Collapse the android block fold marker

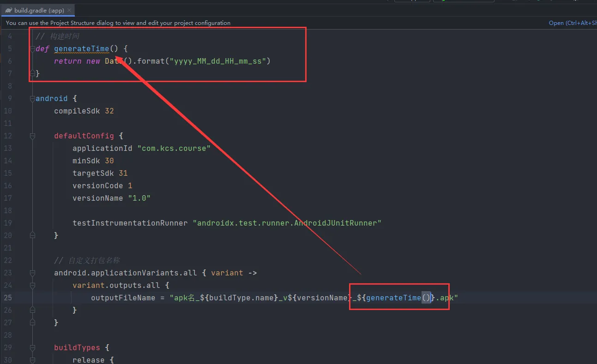coord(32,98)
